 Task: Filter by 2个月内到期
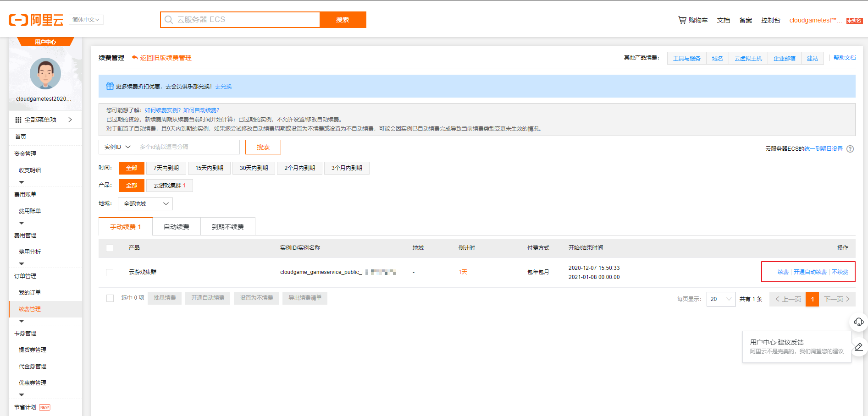pyautogui.click(x=299, y=168)
